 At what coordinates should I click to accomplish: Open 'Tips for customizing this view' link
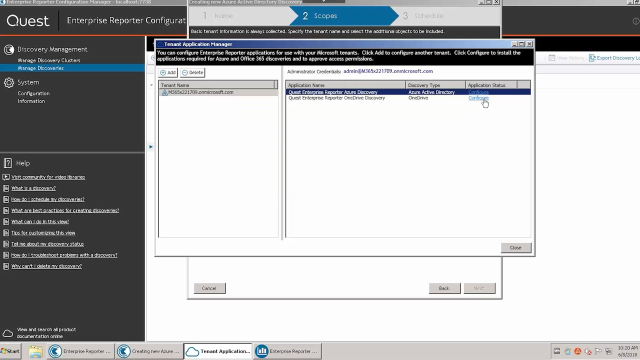[x=43, y=233]
